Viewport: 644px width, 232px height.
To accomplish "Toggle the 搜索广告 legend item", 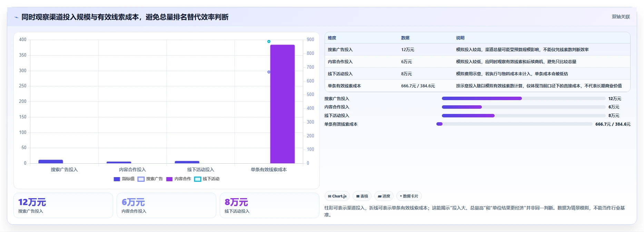I will click(150, 179).
